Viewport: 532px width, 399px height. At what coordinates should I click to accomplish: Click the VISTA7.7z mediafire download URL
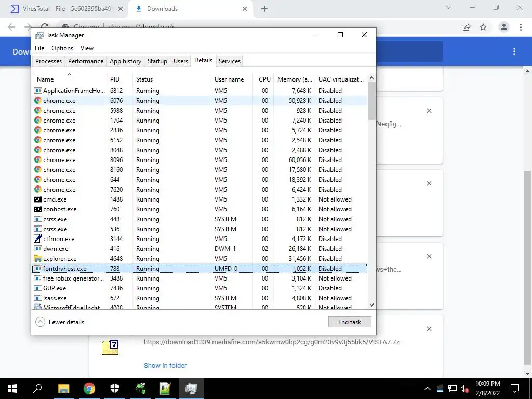[x=271, y=342]
